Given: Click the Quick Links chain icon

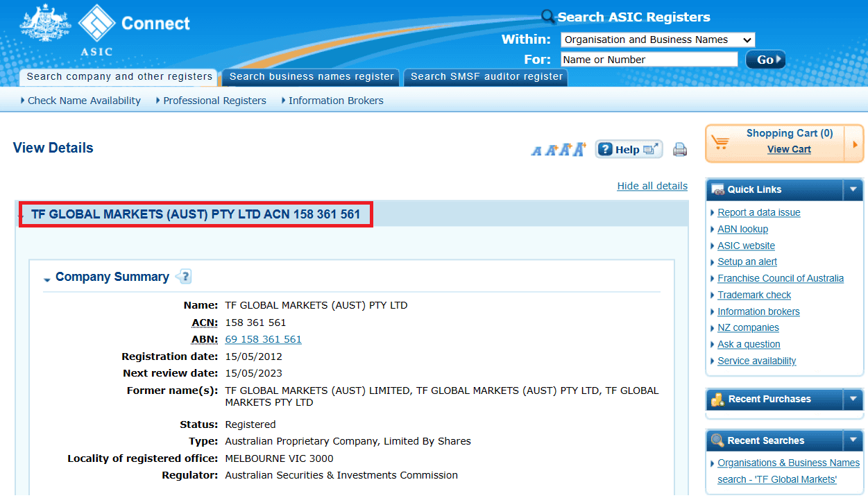Looking at the screenshot, I should pyautogui.click(x=718, y=189).
